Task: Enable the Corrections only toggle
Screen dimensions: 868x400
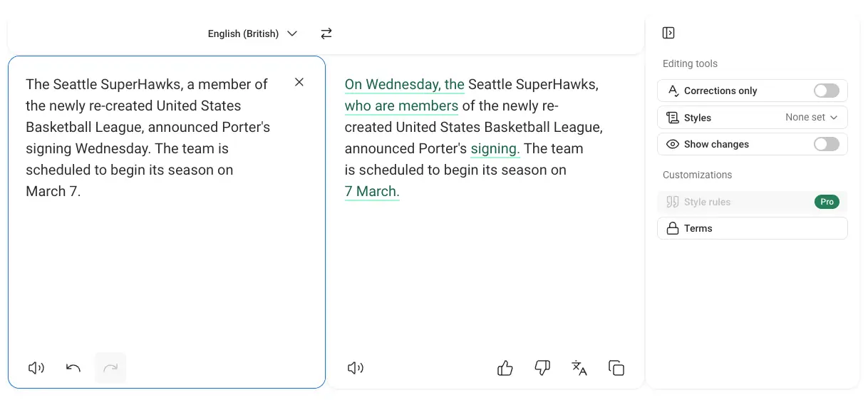Action: point(826,91)
